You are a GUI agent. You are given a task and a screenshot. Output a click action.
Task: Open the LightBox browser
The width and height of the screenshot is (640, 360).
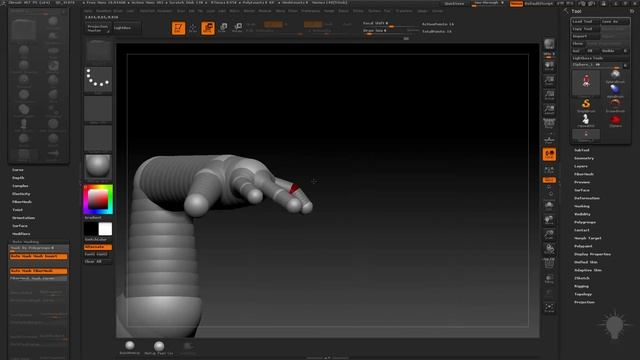[126, 28]
